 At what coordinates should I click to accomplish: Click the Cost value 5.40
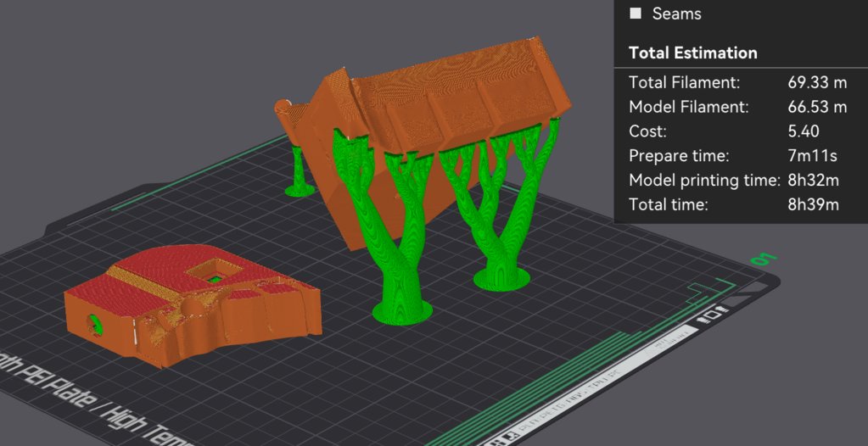pyautogui.click(x=804, y=131)
